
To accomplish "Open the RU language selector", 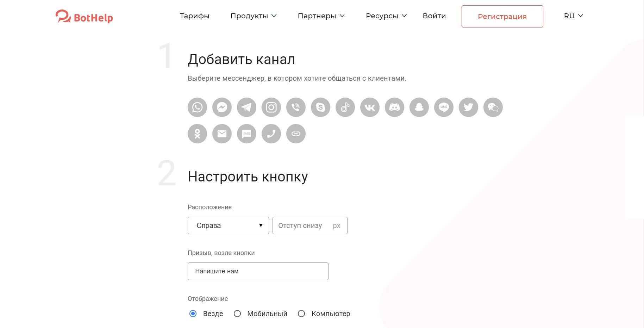I will pos(573,16).
